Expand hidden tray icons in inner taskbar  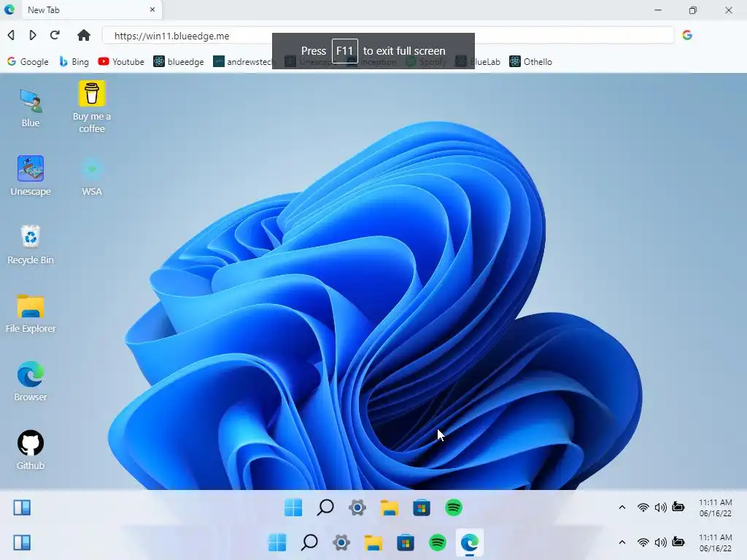pyautogui.click(x=622, y=507)
